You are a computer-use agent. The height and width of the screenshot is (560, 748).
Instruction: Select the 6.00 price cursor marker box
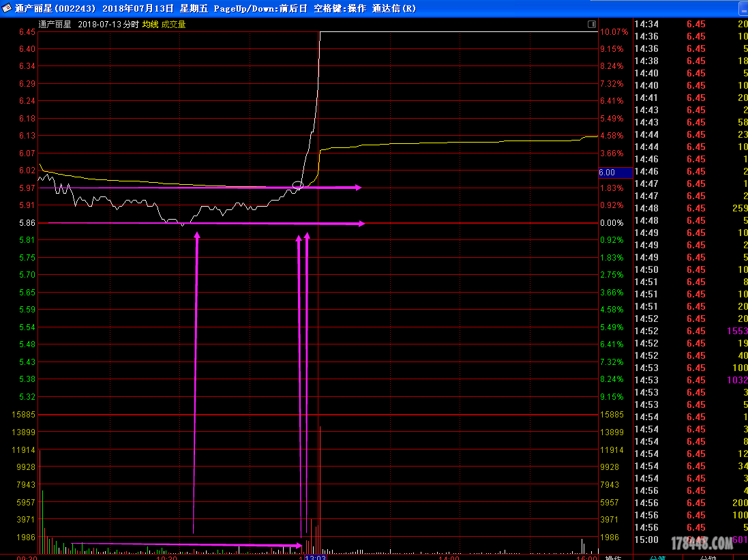coord(616,173)
